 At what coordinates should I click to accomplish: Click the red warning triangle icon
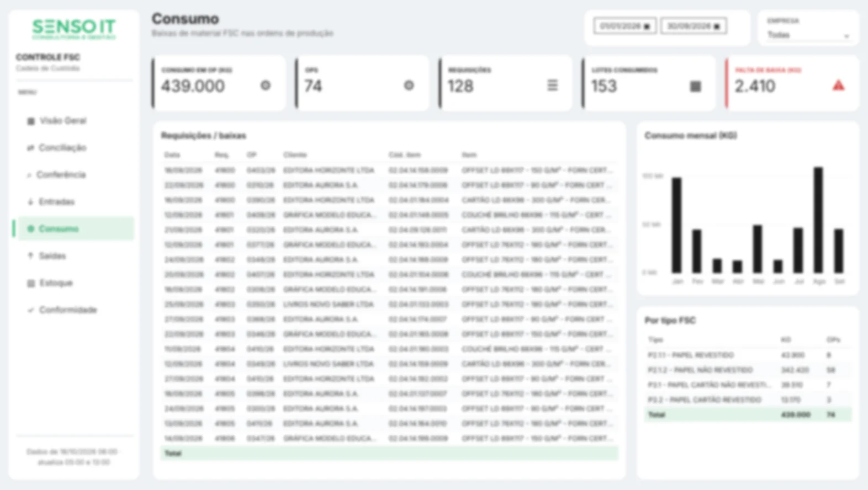pos(838,86)
